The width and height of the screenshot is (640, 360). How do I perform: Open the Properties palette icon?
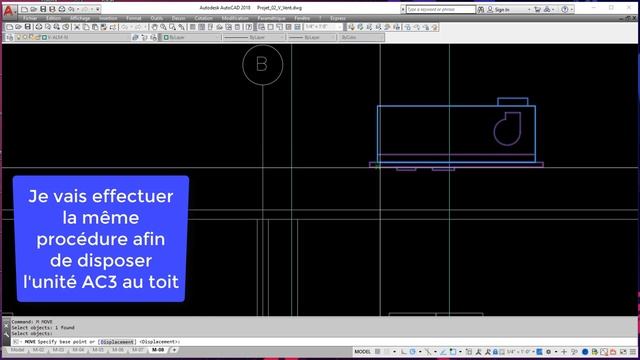(x=193, y=27)
